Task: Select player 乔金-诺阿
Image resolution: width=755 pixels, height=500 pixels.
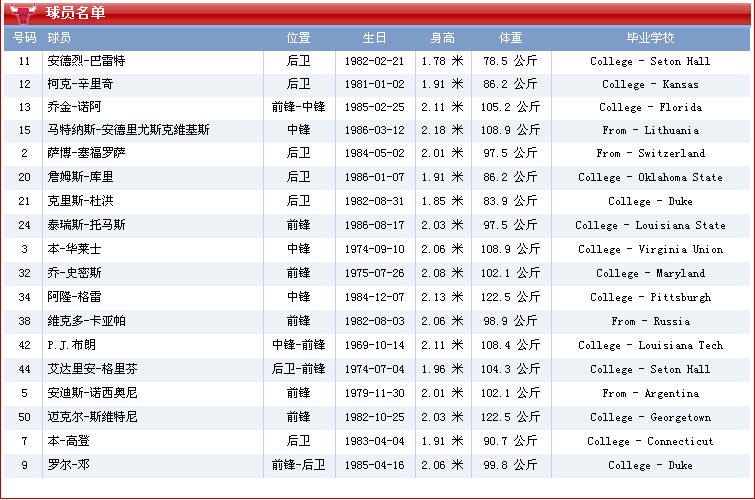Action: coord(74,107)
